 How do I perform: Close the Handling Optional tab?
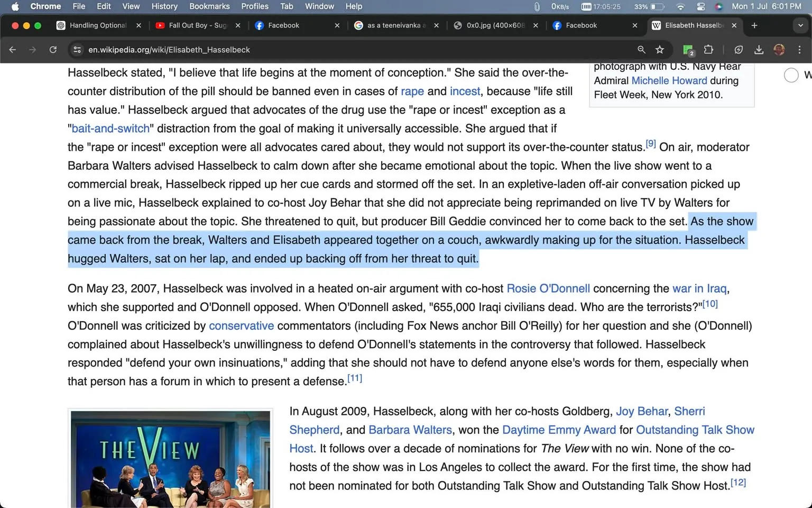(139, 25)
